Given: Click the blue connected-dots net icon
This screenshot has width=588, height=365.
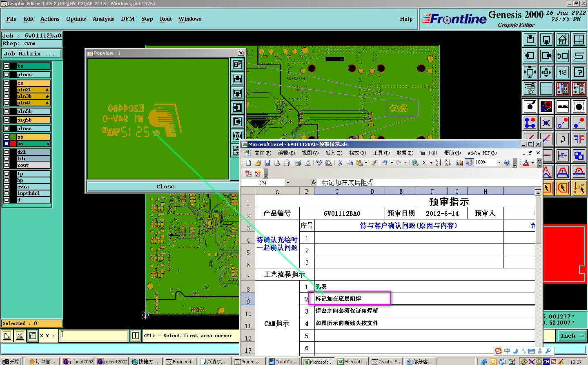Looking at the screenshot, I should click(x=530, y=123).
